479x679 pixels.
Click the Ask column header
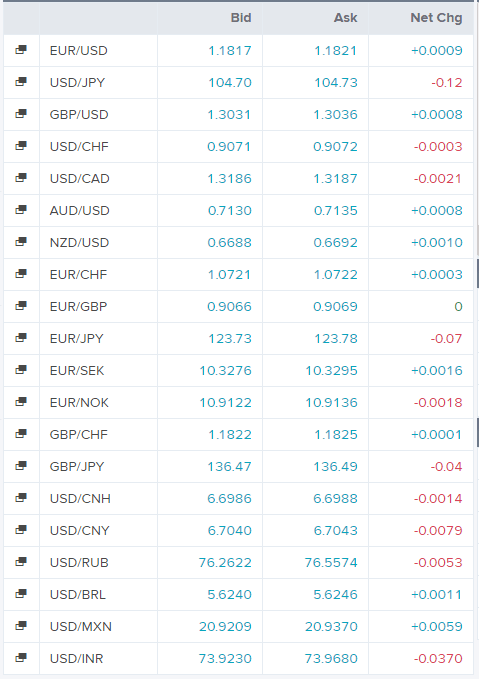point(346,18)
